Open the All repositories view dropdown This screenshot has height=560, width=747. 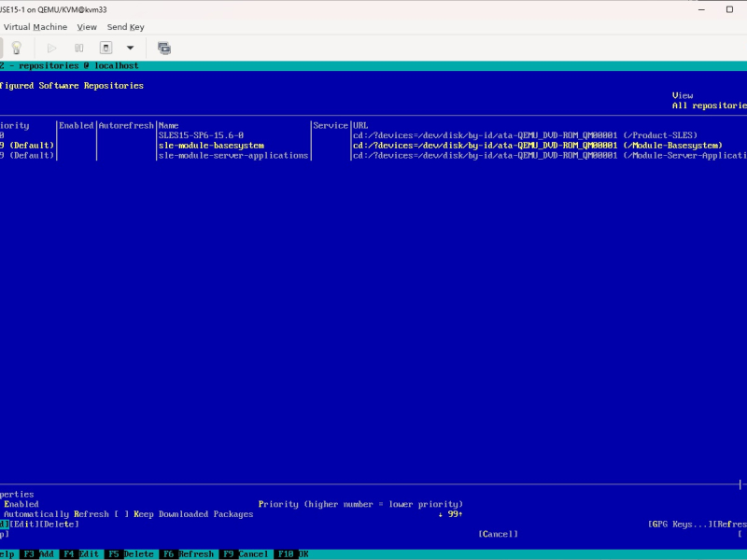click(x=709, y=105)
